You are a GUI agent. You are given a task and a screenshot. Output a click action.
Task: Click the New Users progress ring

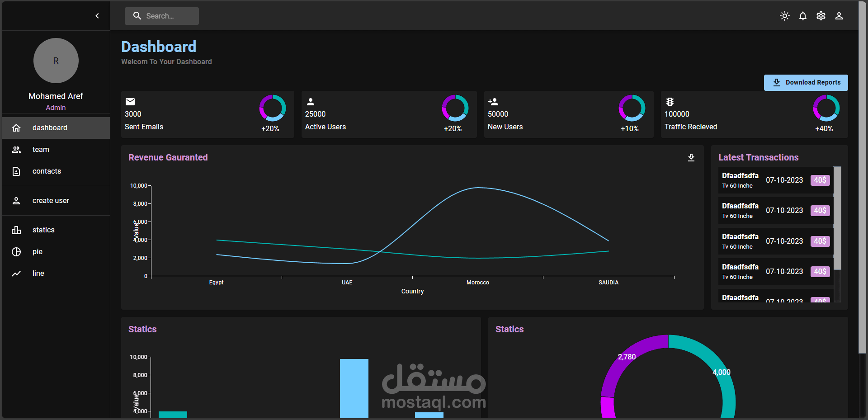(x=632, y=108)
